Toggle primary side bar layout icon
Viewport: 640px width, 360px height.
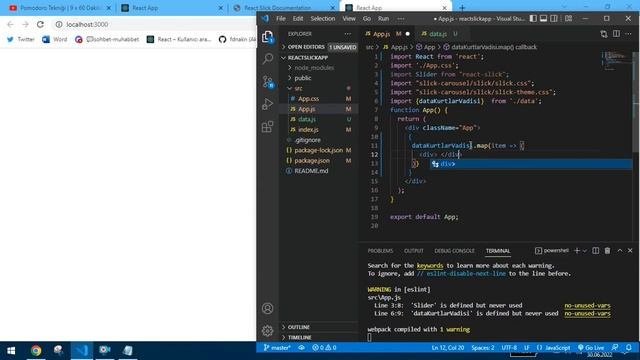pyautogui.click(x=533, y=18)
